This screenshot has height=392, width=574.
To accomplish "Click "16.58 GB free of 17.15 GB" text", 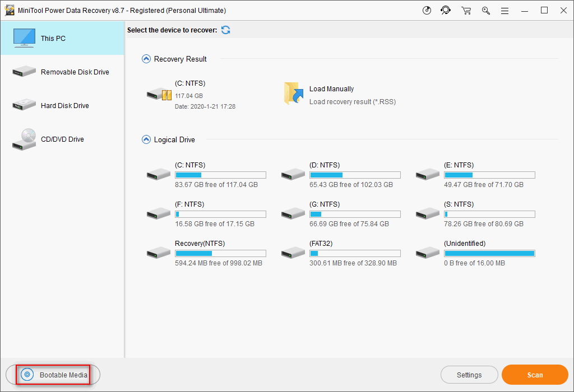I will click(215, 224).
